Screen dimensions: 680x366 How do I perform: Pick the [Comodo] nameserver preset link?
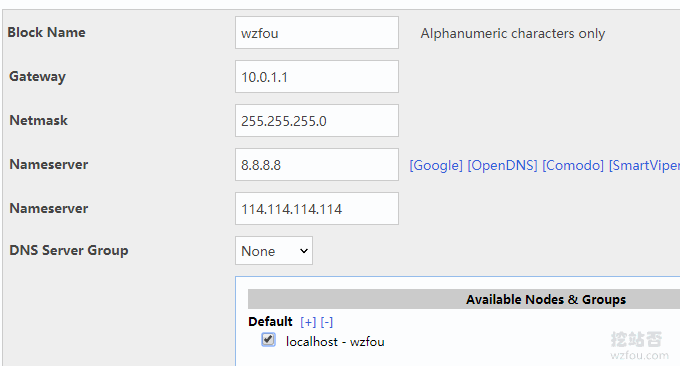573,165
